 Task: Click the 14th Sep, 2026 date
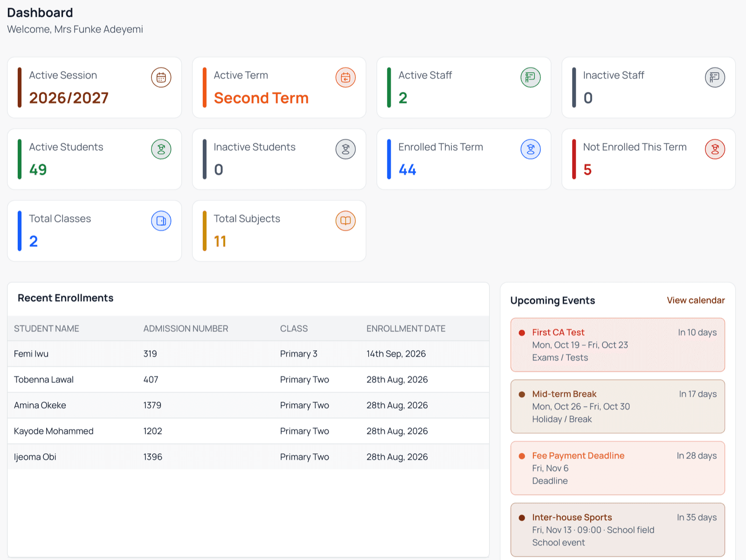pos(396,354)
